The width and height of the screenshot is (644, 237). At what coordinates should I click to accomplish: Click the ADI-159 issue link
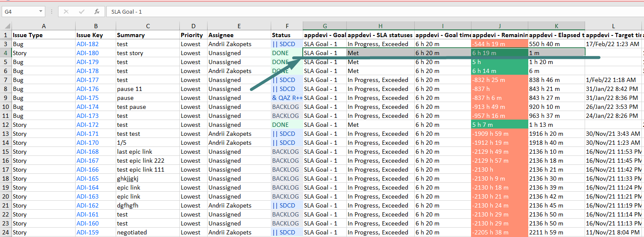pos(87,232)
